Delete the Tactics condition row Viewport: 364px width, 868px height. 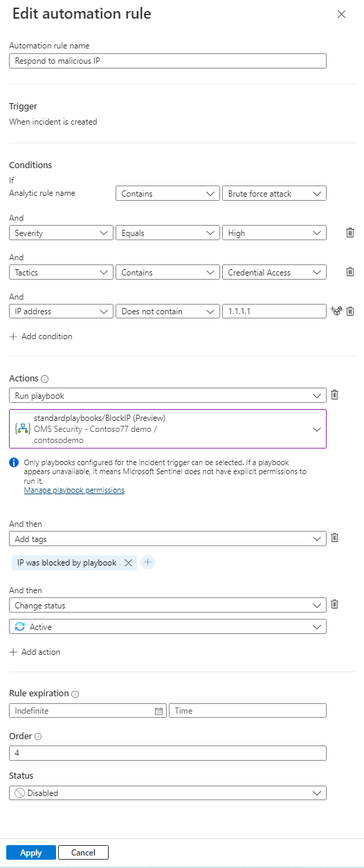click(x=350, y=272)
